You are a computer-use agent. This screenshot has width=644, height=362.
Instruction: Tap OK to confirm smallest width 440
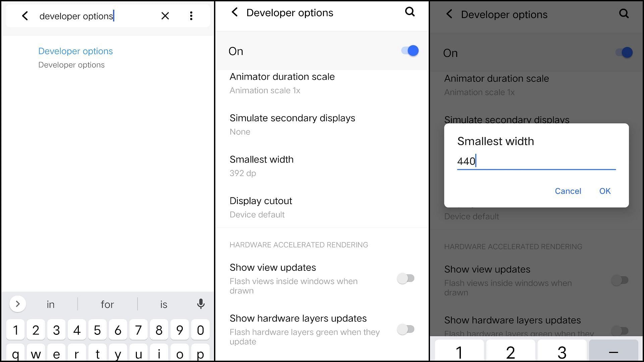tap(605, 191)
